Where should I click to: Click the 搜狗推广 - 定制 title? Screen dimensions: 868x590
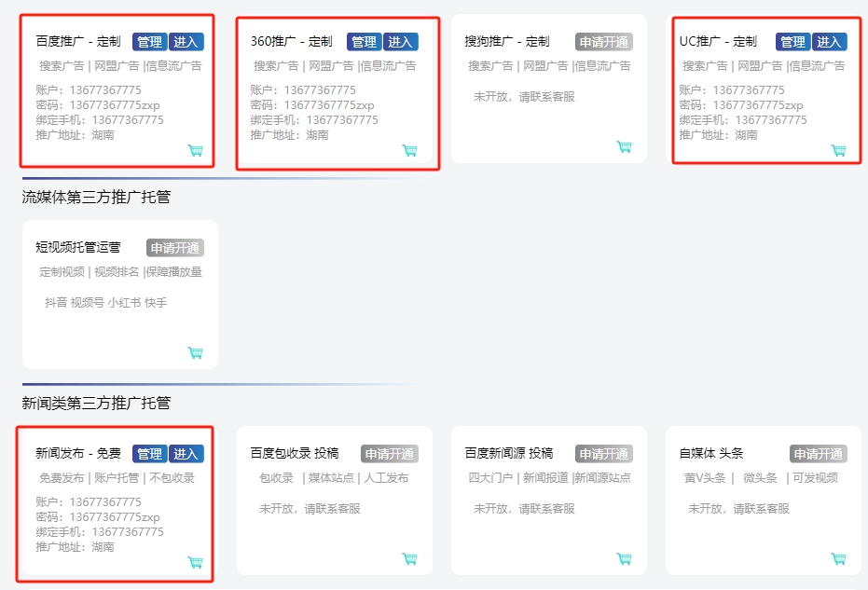tap(507, 42)
